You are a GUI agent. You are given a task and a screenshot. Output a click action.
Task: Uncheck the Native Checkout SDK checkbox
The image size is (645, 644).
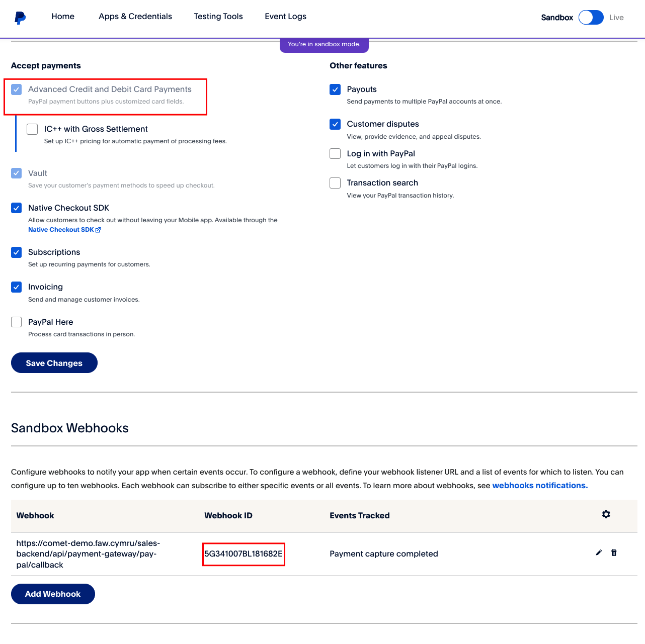[x=17, y=208]
